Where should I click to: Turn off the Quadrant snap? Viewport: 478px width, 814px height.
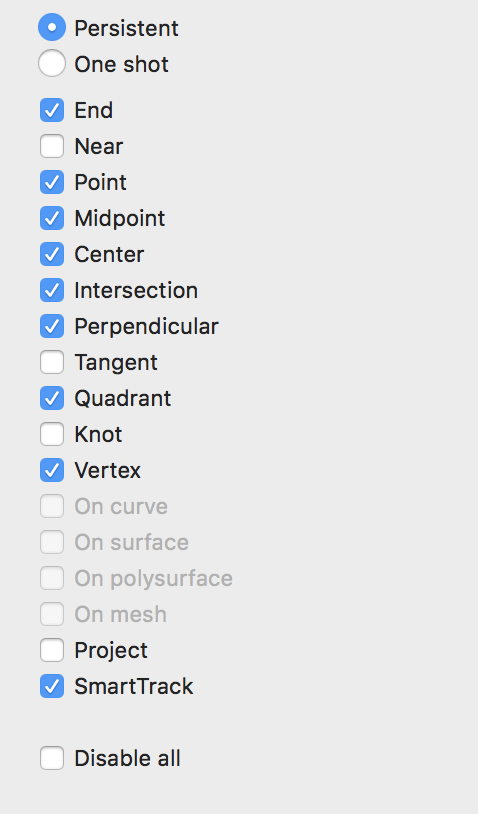[52, 398]
